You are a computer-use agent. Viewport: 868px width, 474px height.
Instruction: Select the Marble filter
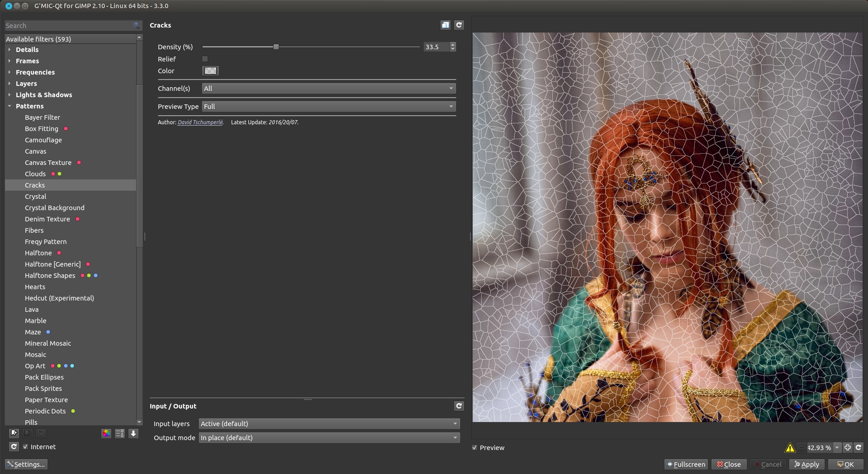coord(36,321)
